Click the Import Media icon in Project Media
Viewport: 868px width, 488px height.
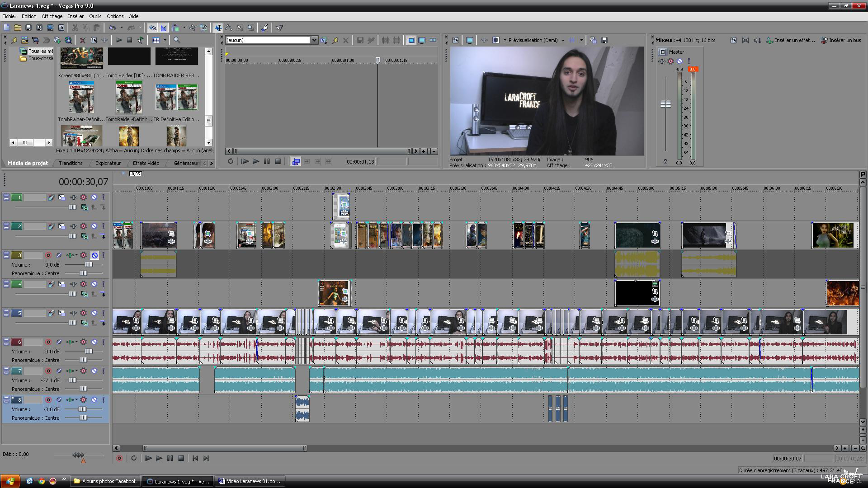(24, 40)
